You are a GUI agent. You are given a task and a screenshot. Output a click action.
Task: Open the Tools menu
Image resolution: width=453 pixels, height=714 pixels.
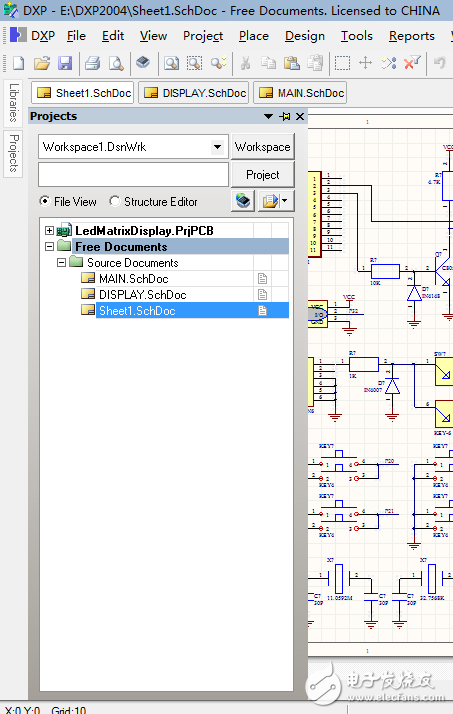tap(357, 36)
